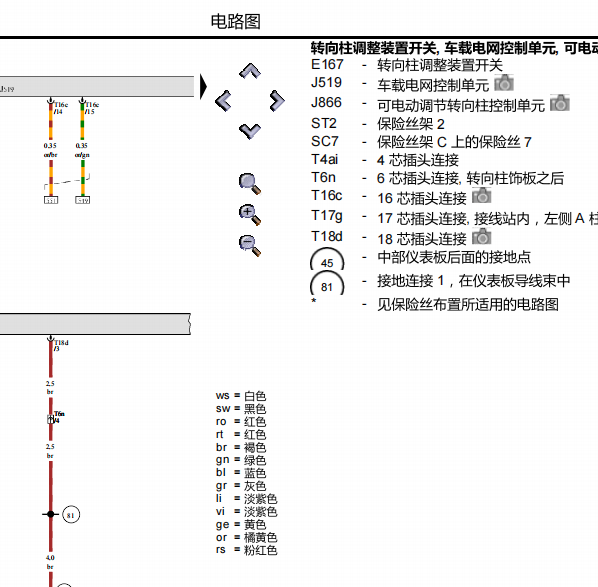598x587 pixels.
Task: Click ground point 45 circle in legend
Action: coord(327,259)
